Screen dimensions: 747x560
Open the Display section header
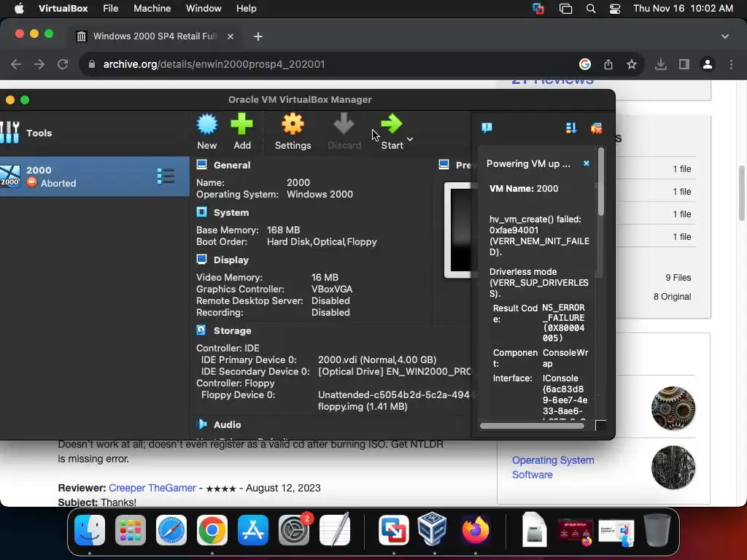[x=231, y=260]
